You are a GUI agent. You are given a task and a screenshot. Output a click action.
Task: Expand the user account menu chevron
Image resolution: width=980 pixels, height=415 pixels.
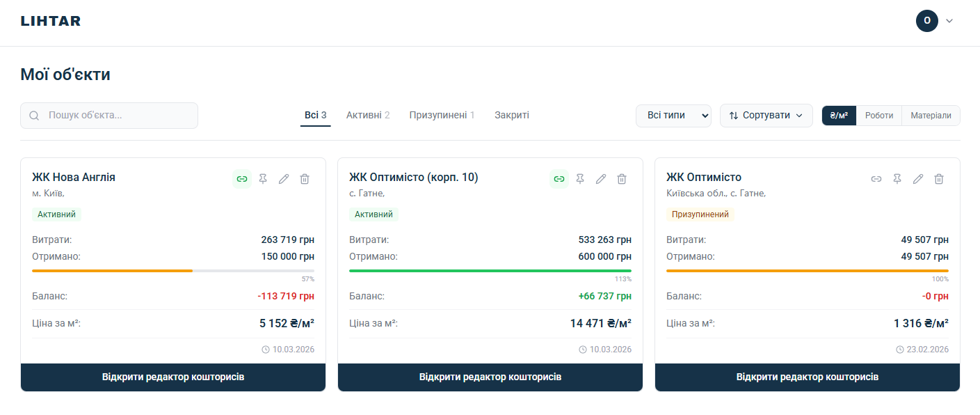coord(949,21)
